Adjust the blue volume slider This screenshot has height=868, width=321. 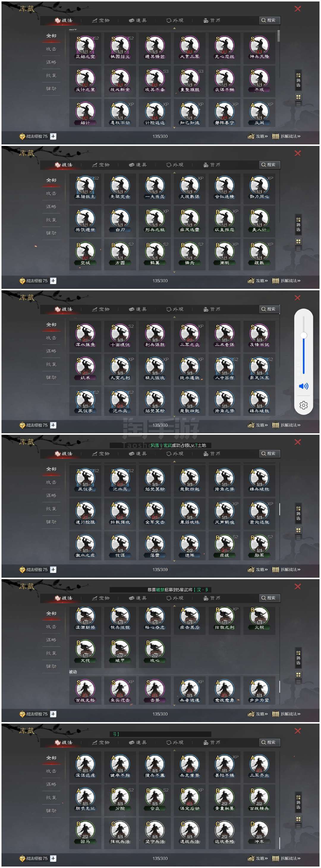click(x=304, y=345)
